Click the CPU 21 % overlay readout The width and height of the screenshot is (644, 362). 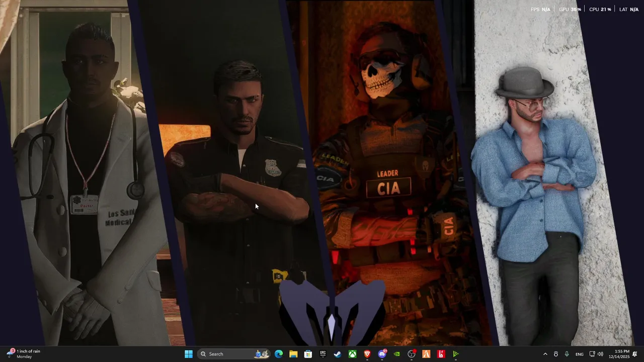coord(600,10)
